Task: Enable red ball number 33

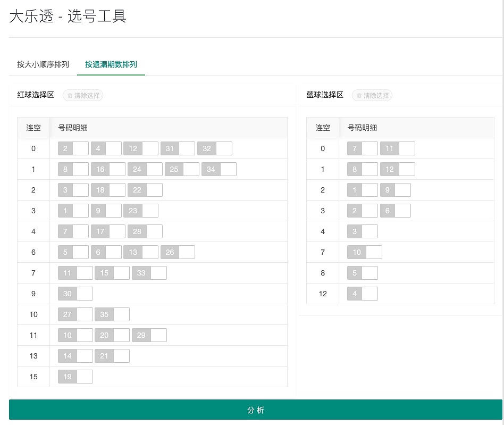Action: tap(149, 273)
